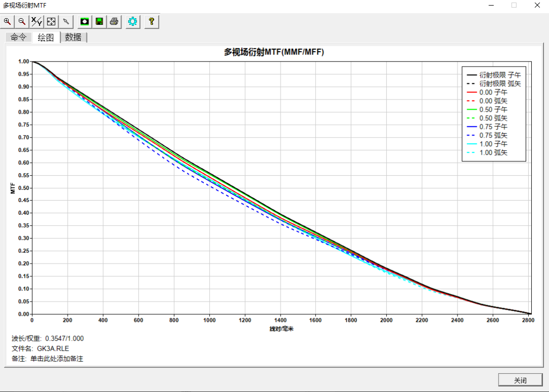Click legend entry 0.50 弧矢
The width and height of the screenshot is (549, 392).
[487, 118]
